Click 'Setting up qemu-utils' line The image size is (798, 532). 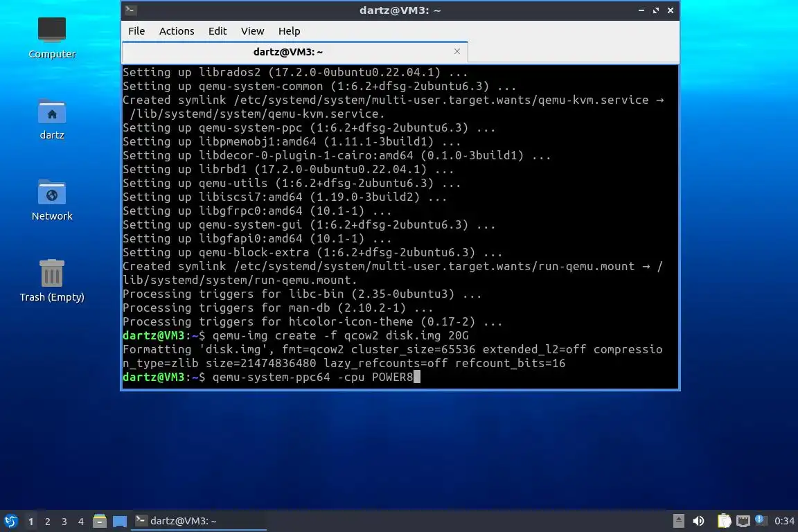point(292,184)
